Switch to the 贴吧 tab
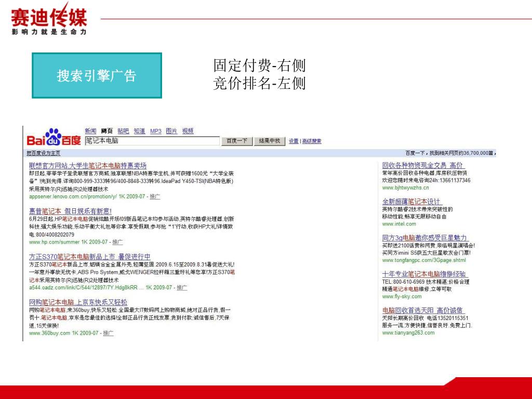The width and height of the screenshot is (532, 399). 123,131
